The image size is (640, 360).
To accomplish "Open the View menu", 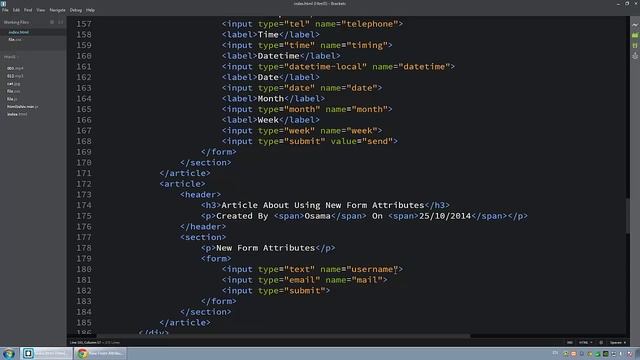I will [x=41, y=10].
